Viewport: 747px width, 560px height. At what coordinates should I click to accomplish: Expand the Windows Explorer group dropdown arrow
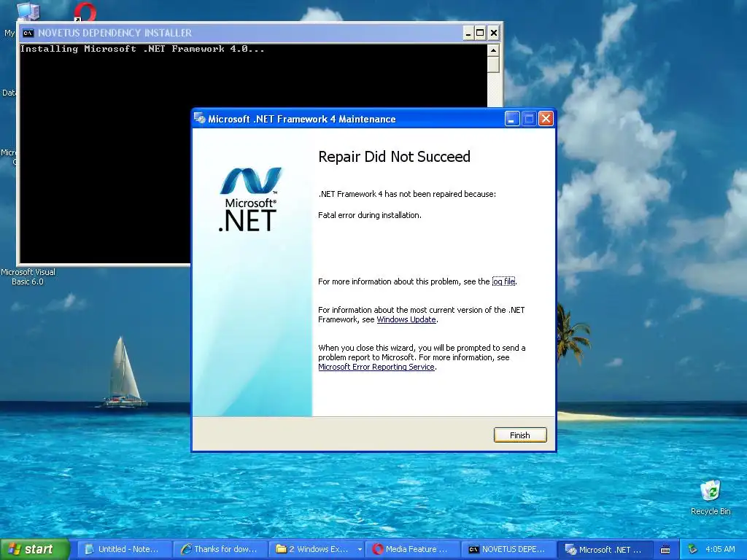360,549
